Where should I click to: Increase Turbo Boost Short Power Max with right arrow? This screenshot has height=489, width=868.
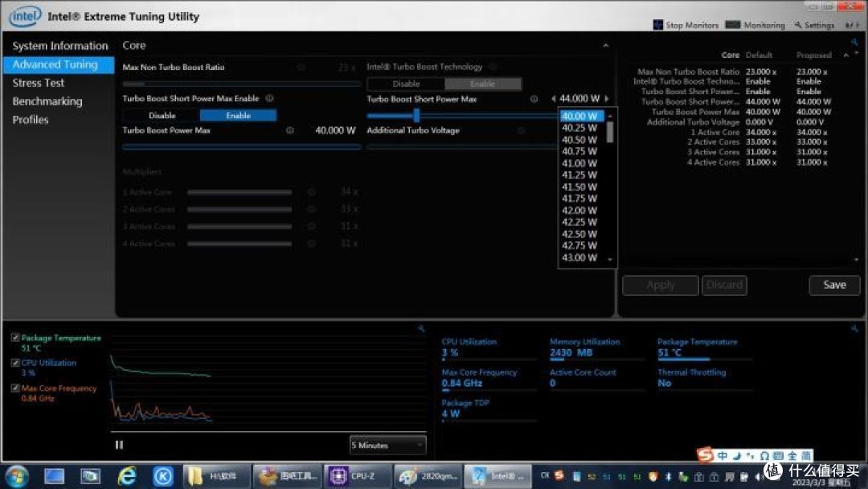pos(608,99)
